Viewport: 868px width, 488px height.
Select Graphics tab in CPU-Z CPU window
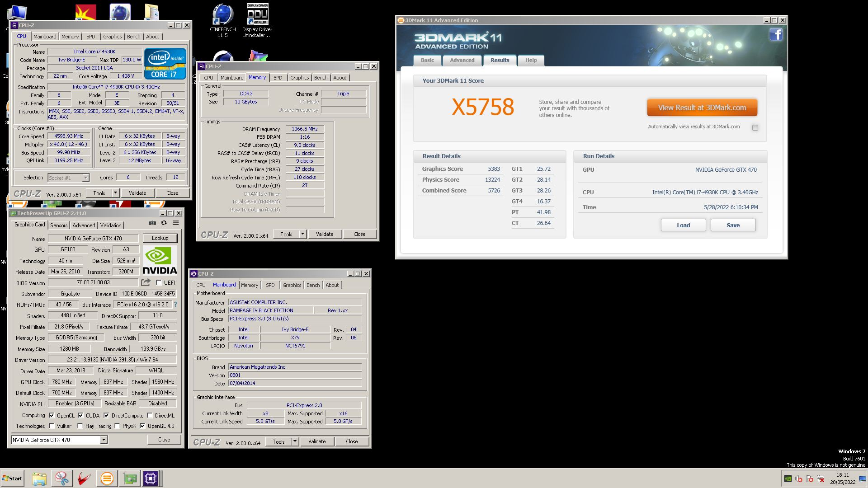point(112,37)
